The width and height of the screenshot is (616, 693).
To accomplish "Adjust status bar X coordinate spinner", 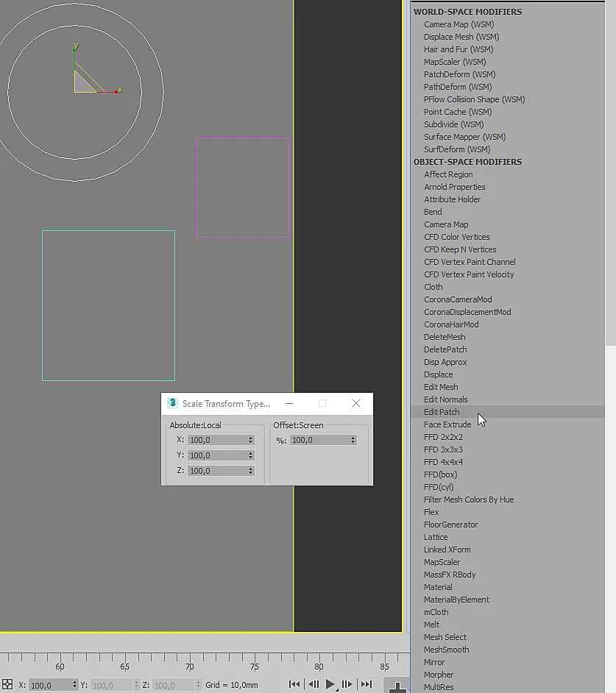I will pyautogui.click(x=74, y=685).
